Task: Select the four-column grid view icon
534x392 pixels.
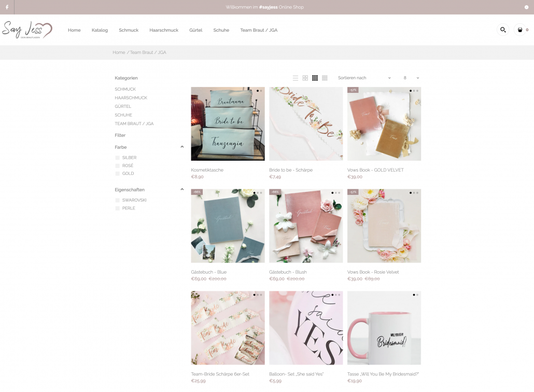Action: 325,78
